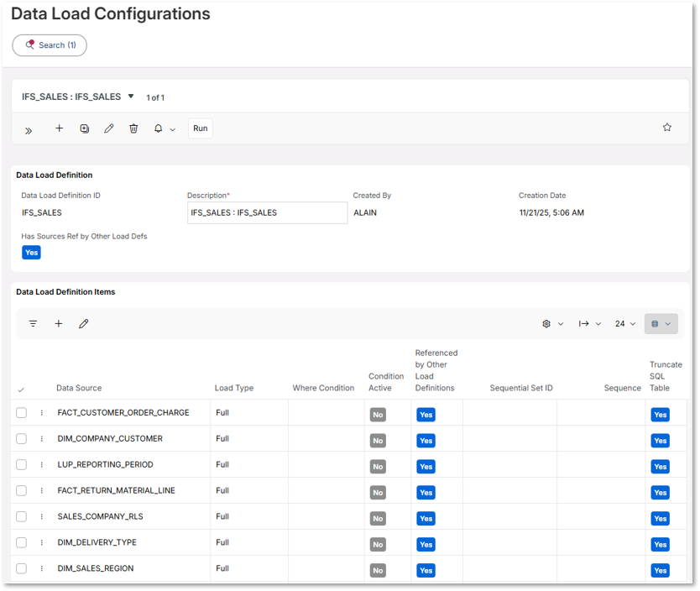
Task: Expand navigation with the double chevron icon
Action: (29, 130)
